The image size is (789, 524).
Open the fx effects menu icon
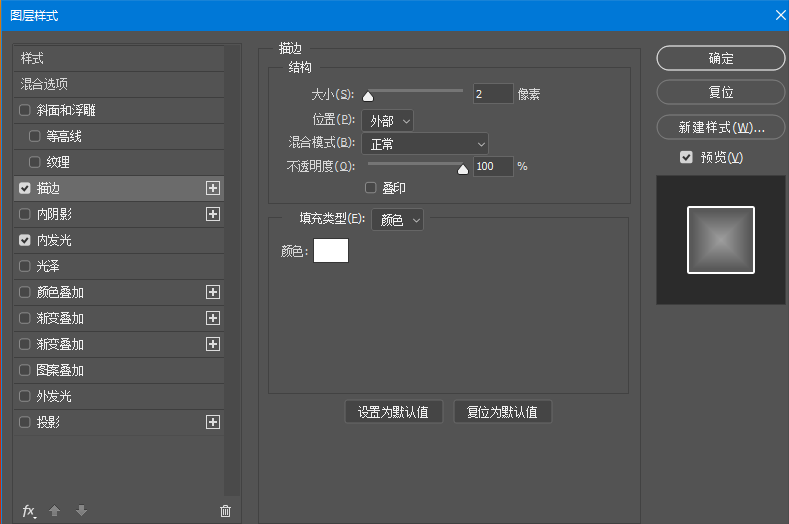point(29,511)
